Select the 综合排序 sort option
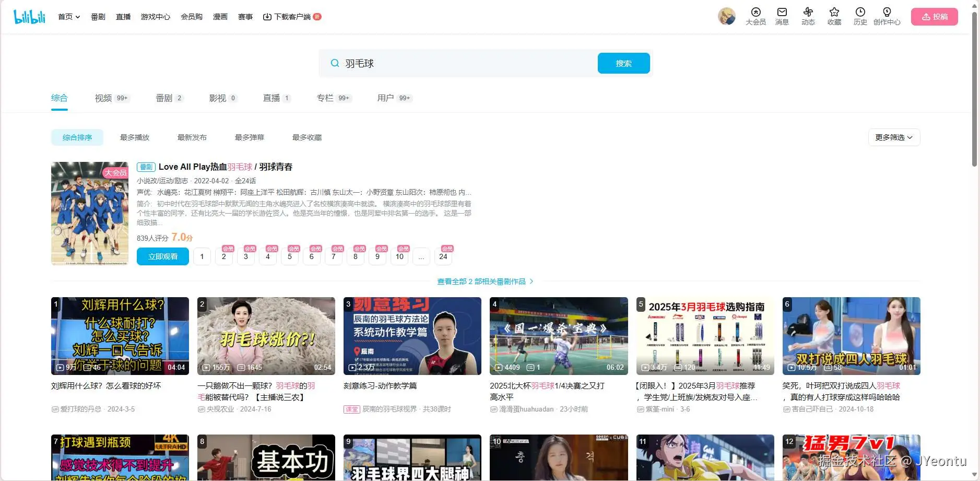The height and width of the screenshot is (481, 980). pyautogui.click(x=77, y=137)
